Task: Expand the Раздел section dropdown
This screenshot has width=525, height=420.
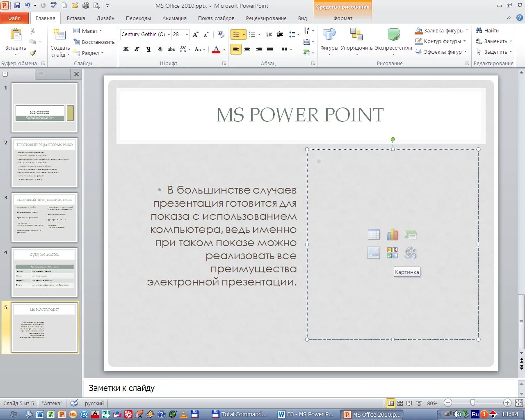Action: (89, 53)
